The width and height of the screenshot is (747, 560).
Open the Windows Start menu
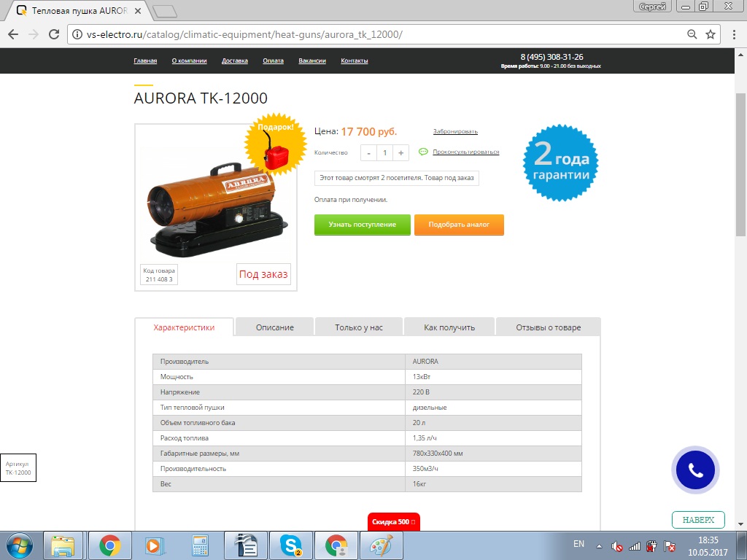(x=20, y=545)
